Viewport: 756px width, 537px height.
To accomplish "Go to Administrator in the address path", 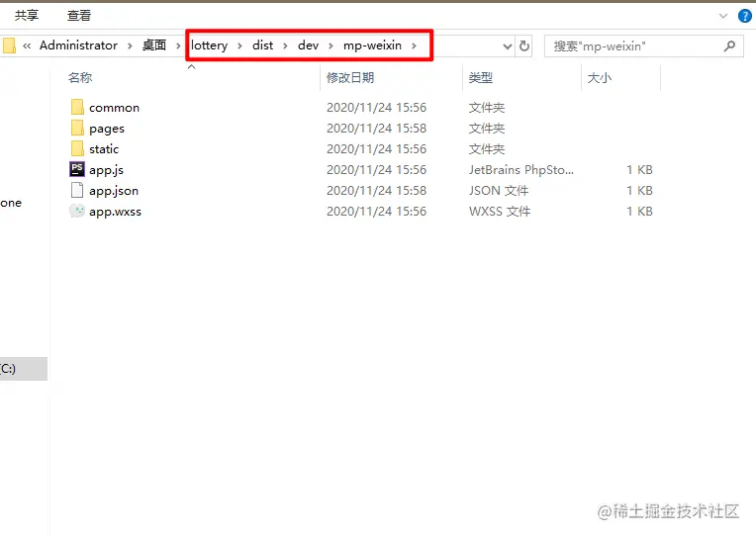I will click(78, 45).
